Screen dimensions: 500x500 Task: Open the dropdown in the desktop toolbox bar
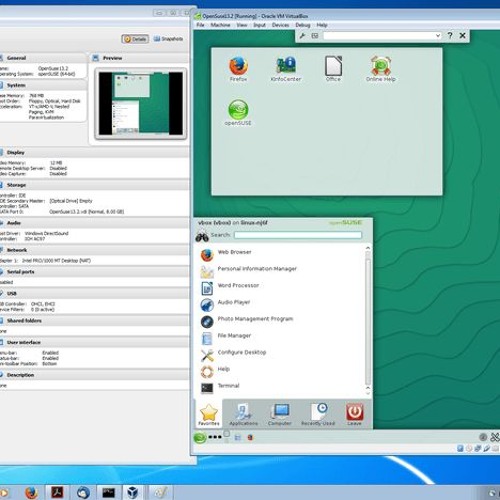438,36
